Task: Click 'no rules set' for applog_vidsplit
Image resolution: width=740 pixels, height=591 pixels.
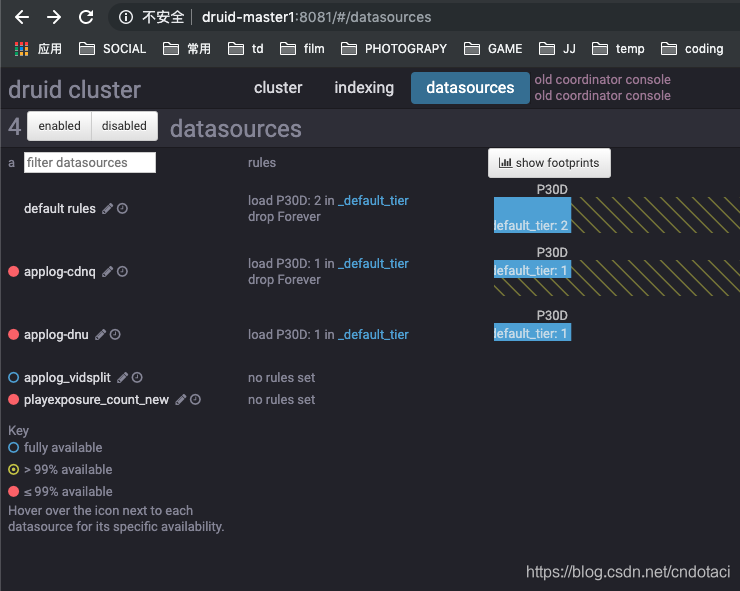Action: pos(281,378)
